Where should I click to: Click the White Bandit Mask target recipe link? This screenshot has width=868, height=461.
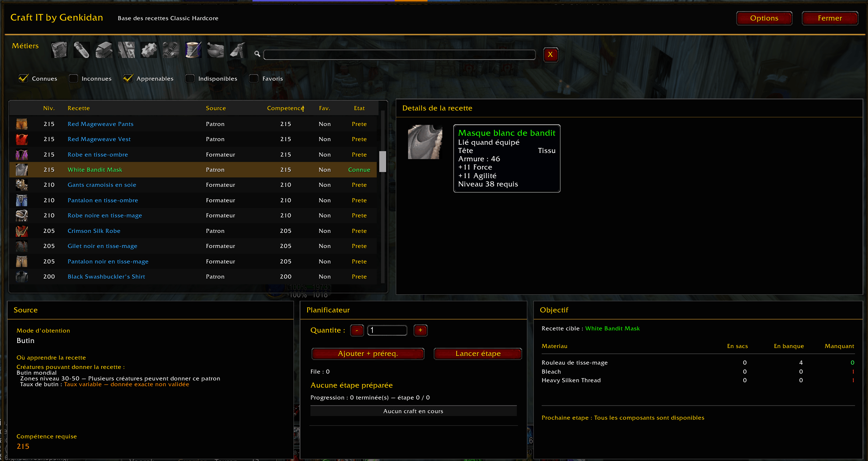[613, 328]
